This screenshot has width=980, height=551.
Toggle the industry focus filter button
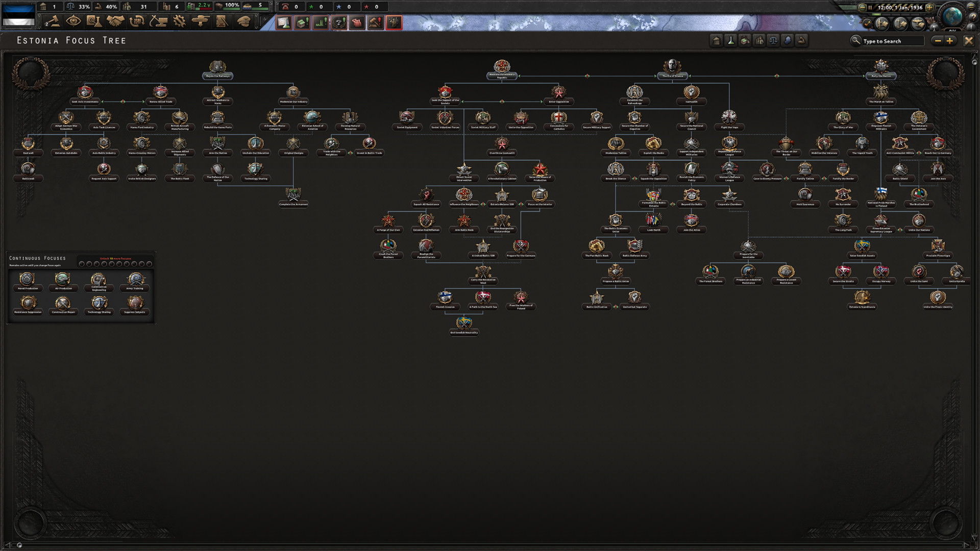tap(746, 41)
